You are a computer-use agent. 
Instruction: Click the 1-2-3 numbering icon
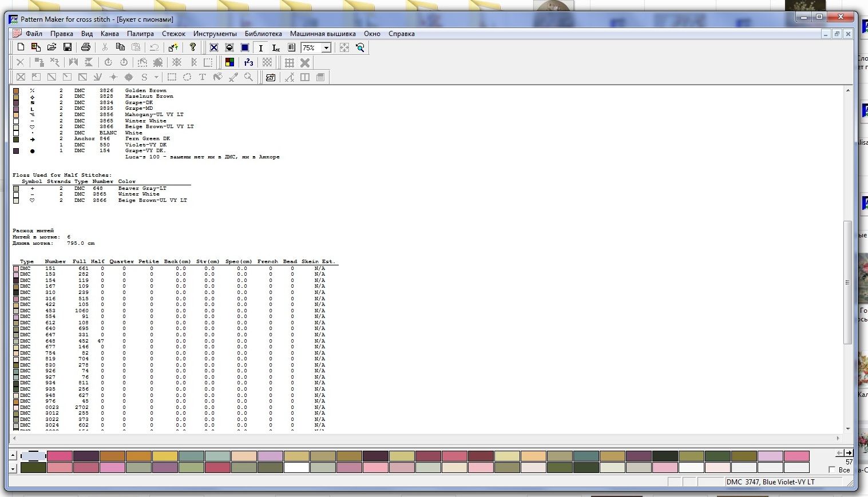tap(248, 62)
